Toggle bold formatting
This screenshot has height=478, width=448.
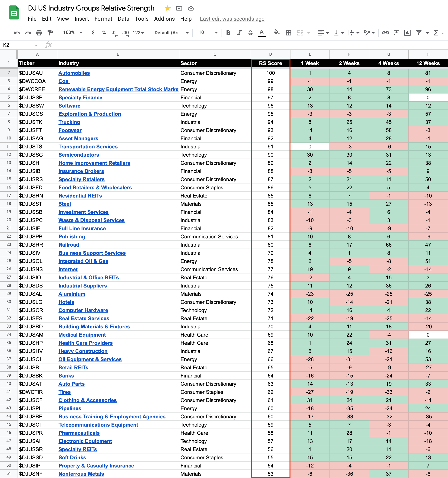point(228,33)
